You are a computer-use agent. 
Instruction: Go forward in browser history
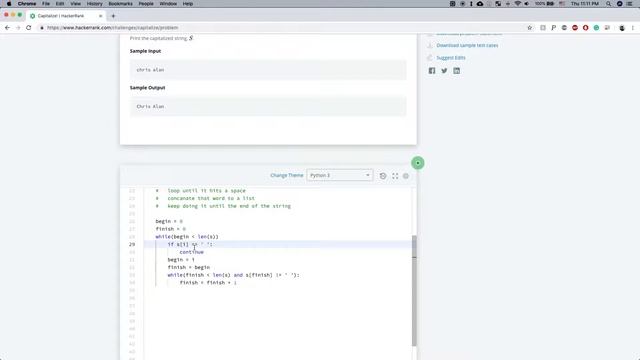(18, 28)
